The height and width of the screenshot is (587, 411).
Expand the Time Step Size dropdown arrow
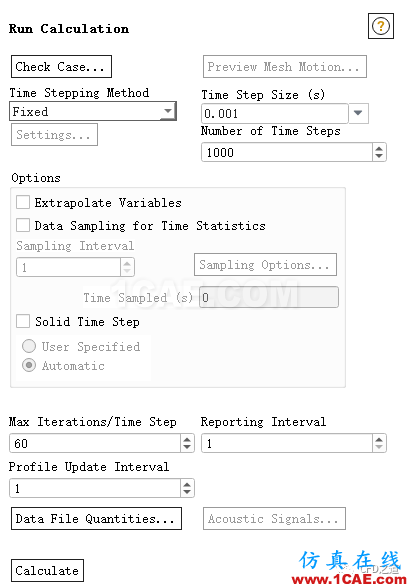[358, 113]
